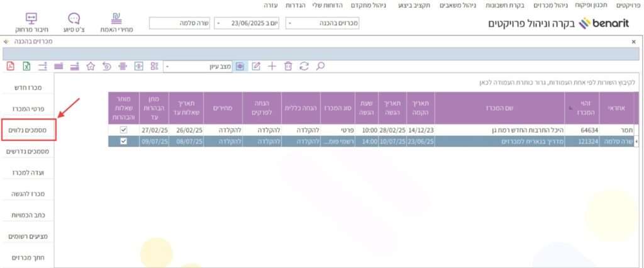Add a new record with plus icon

[x=272, y=65]
